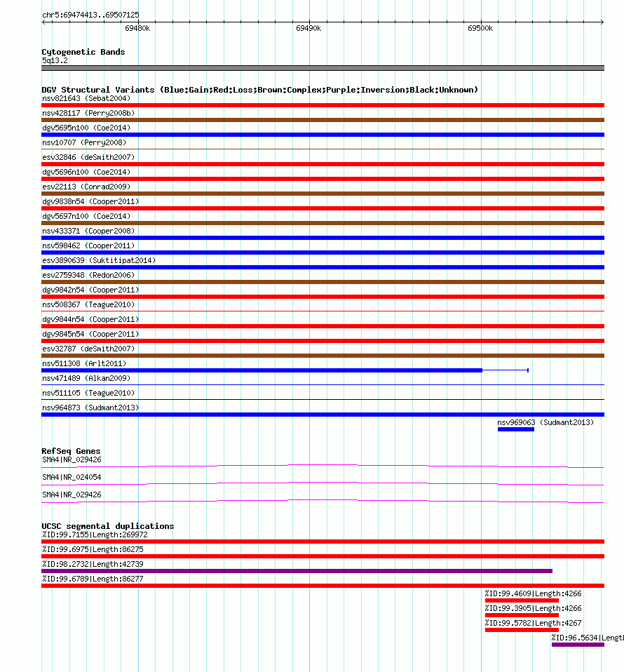Viewport: 624px width, 672px height.
Task: Select the DGV Structural Variants track title
Action: (x=259, y=90)
